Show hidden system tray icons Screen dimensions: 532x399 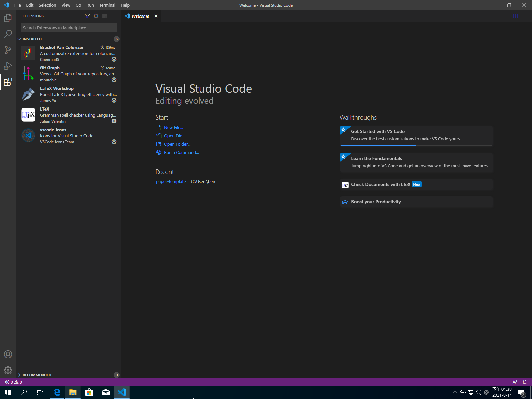[x=455, y=392]
